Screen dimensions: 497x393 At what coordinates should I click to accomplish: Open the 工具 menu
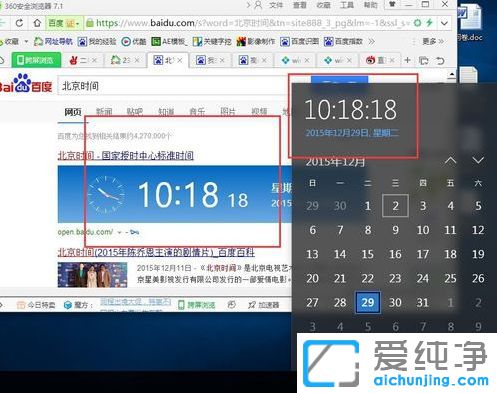pyautogui.click(x=347, y=5)
